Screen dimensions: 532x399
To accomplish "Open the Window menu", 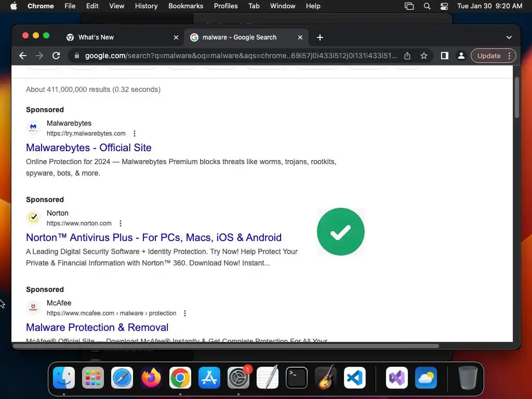I will pos(283,6).
